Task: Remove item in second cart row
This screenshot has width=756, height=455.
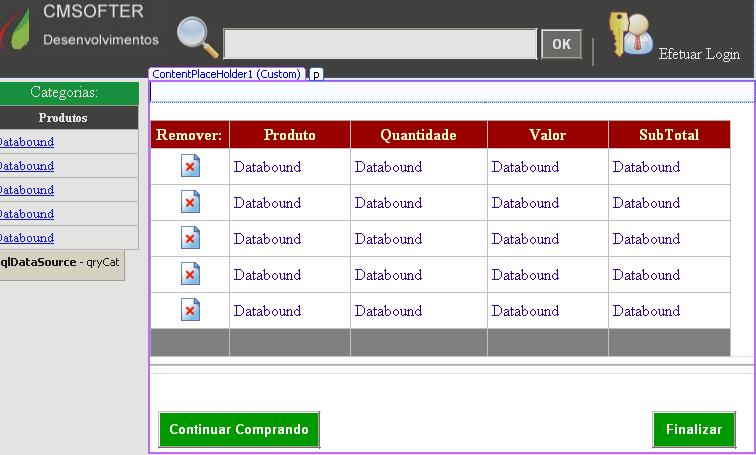Action: (190, 203)
